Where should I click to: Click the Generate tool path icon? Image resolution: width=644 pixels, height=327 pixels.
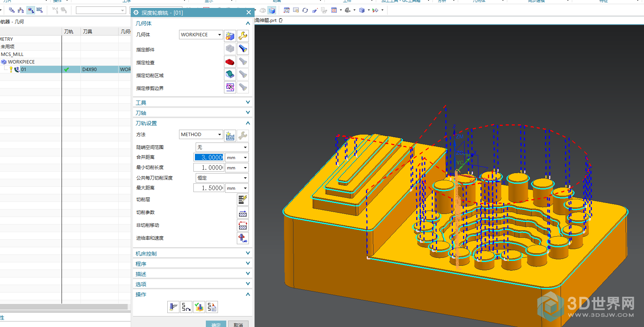coord(173,307)
